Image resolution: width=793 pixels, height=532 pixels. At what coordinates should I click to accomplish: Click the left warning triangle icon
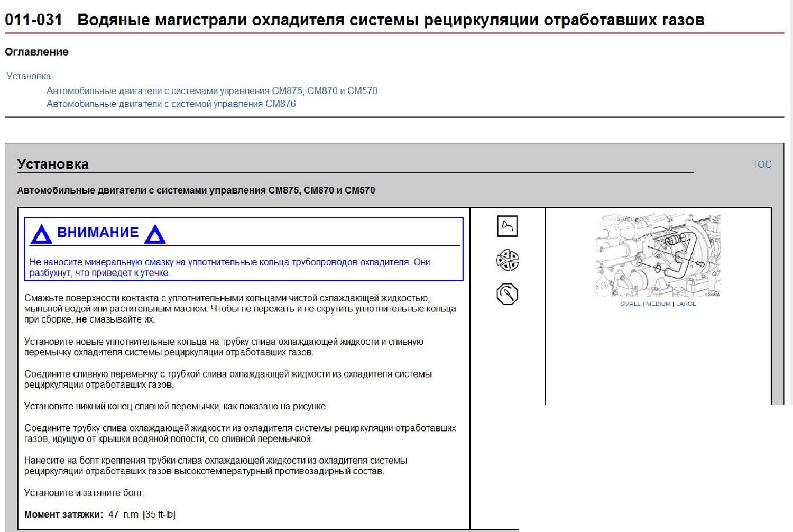[41, 234]
